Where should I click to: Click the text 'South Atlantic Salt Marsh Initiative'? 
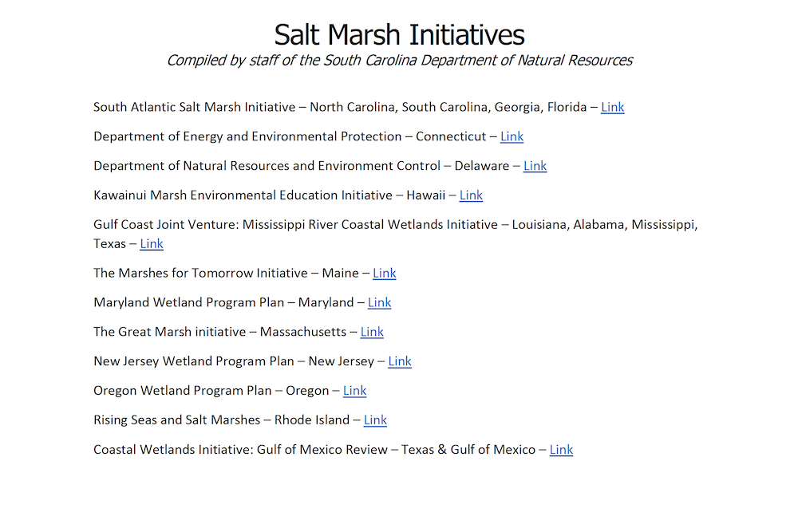click(195, 108)
